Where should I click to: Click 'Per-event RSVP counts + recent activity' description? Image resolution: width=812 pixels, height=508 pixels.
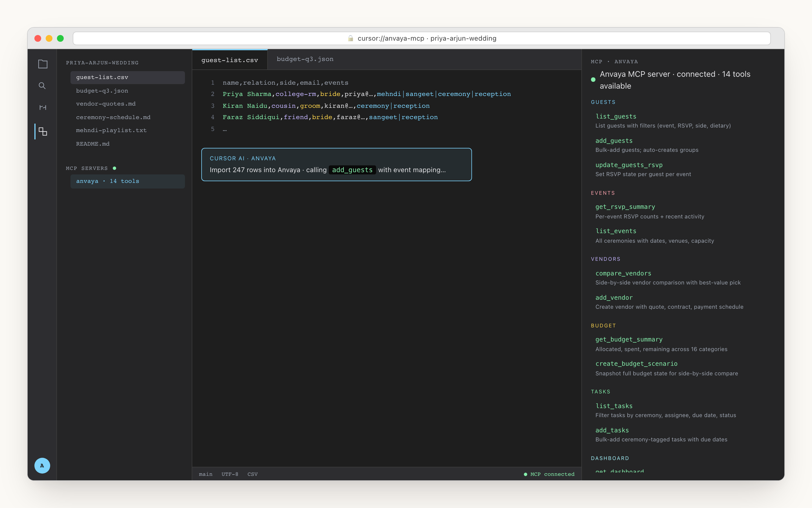click(650, 216)
